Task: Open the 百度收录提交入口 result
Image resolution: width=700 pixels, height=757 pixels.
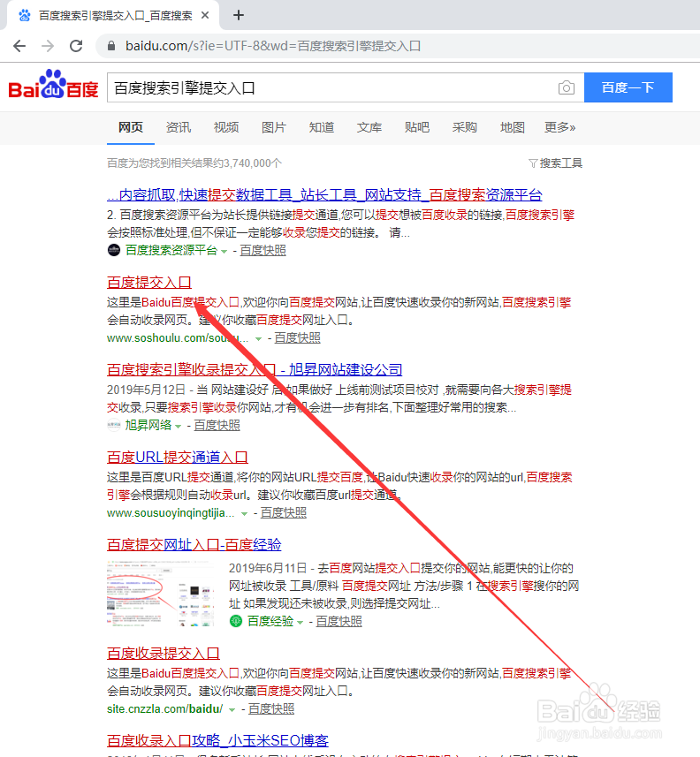Action: (x=164, y=653)
